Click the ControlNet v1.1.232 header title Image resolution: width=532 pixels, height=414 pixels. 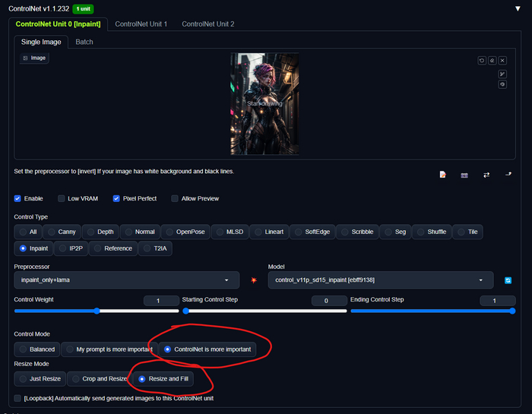point(39,9)
